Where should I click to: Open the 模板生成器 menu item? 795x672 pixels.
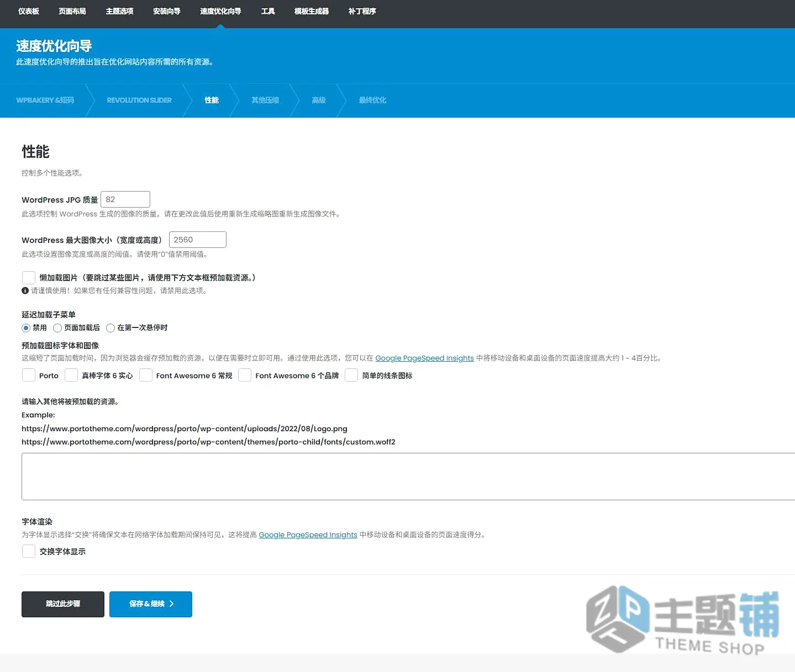(x=312, y=11)
